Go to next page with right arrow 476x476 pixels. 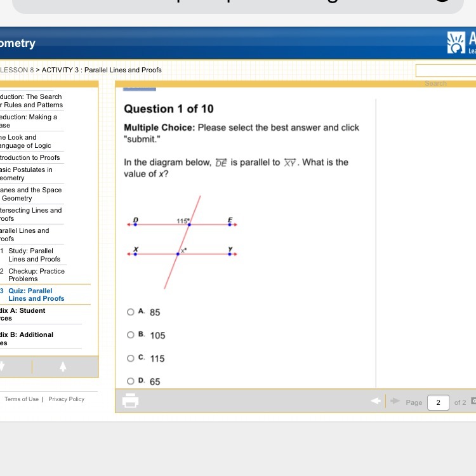[x=395, y=401]
